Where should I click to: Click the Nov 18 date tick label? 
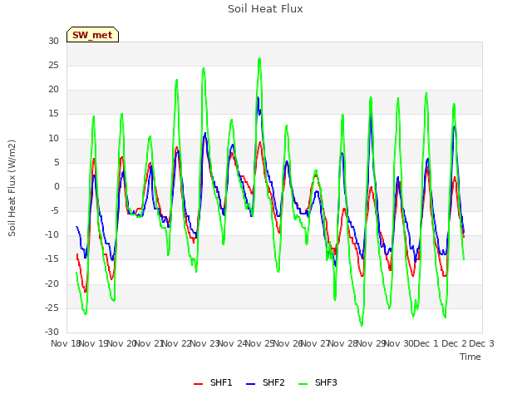(x=65, y=343)
